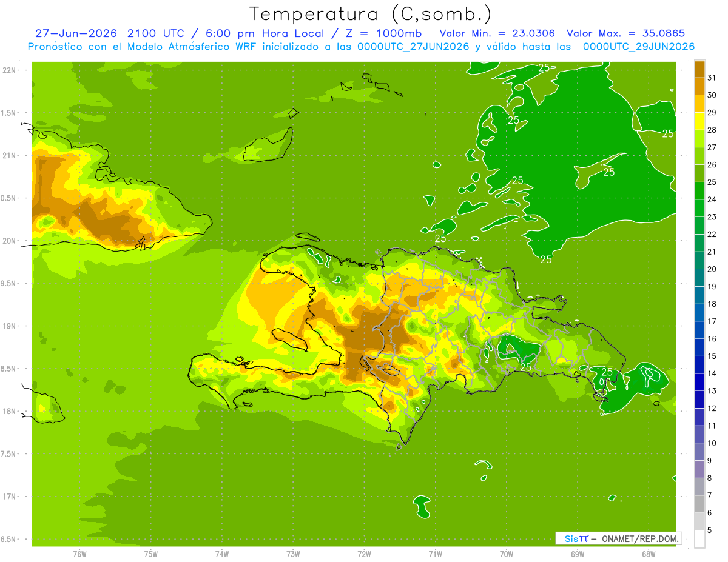Click the legend scale value "15"
This screenshot has width=728, height=562.
tap(712, 356)
